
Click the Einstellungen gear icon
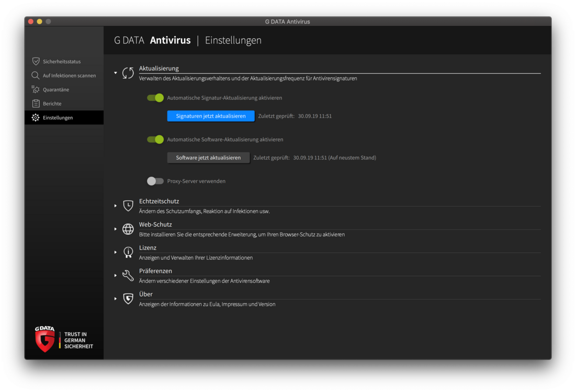35,118
